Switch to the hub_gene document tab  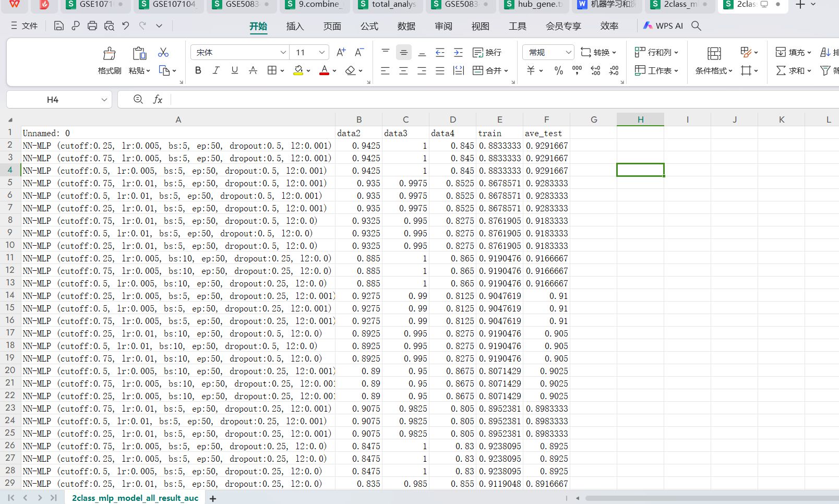point(534,4)
